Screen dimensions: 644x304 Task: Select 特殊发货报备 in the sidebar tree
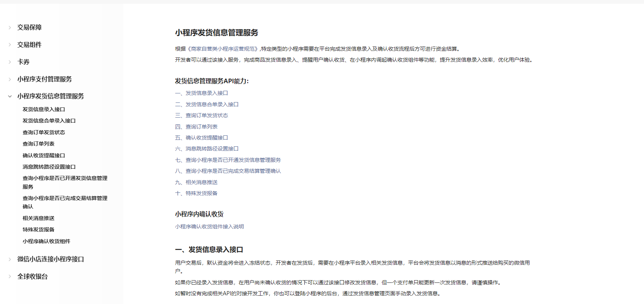(x=39, y=230)
